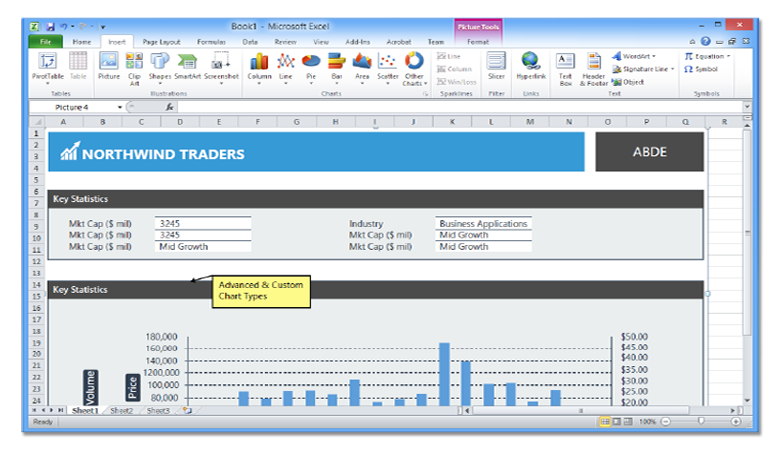This screenshot has width=780, height=451.
Task: Insert an Equation
Action: coord(707,56)
